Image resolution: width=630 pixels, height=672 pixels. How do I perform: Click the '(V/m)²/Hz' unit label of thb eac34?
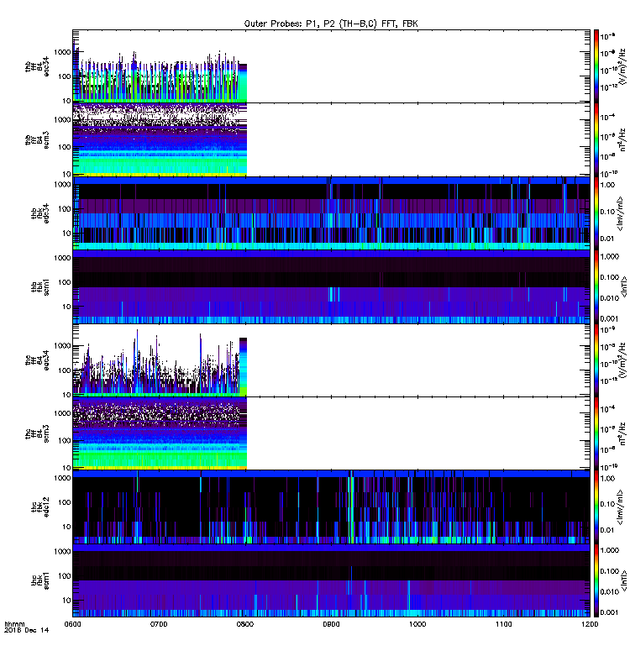(x=622, y=66)
